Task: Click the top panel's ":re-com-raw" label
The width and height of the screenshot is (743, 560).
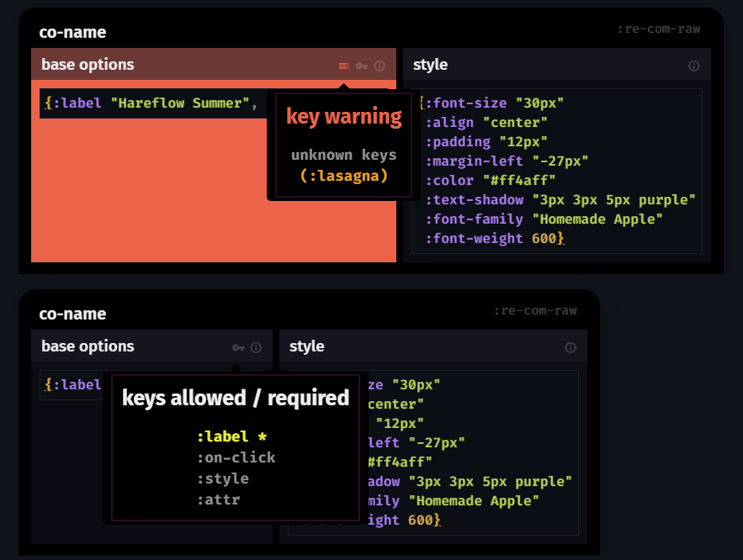Action: coord(659,29)
